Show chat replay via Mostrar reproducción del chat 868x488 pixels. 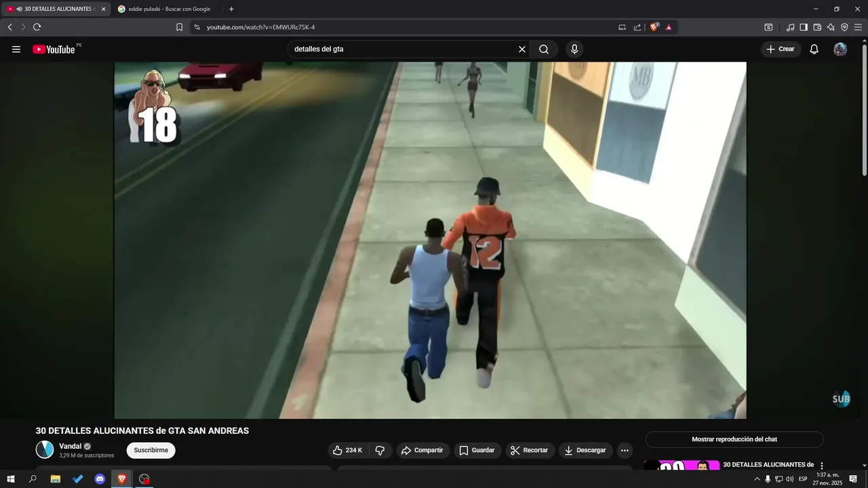click(734, 439)
